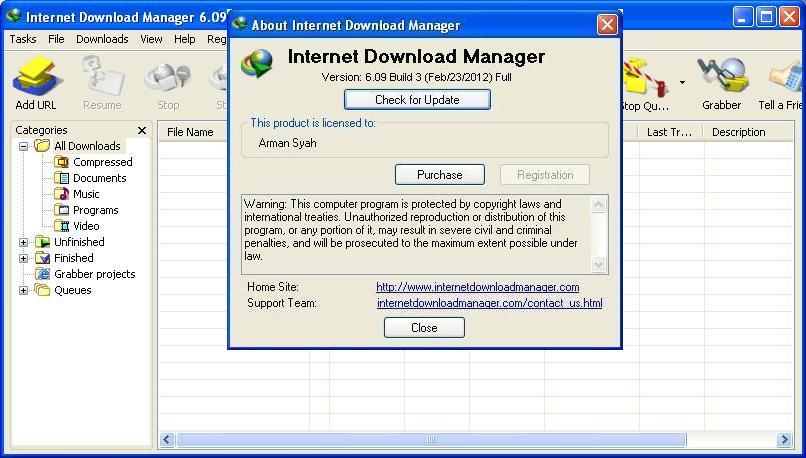Click the IDM globe logo in About dialog

click(257, 65)
